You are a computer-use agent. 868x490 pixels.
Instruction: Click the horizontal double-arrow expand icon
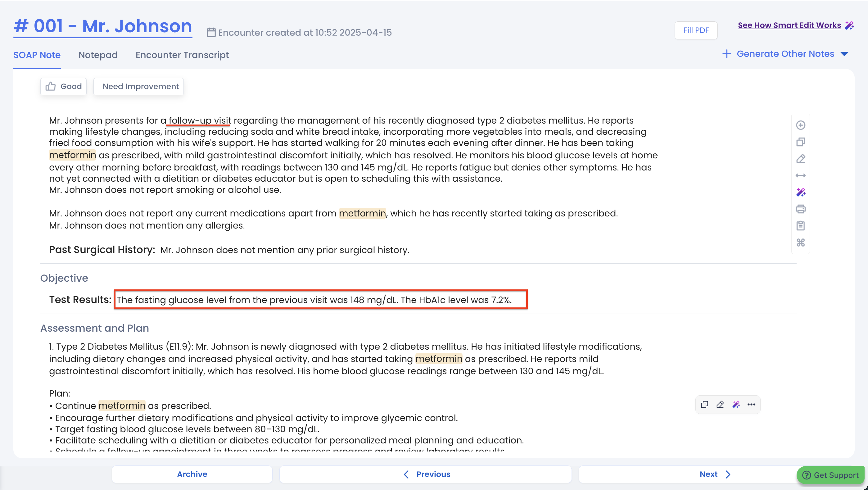tap(801, 175)
